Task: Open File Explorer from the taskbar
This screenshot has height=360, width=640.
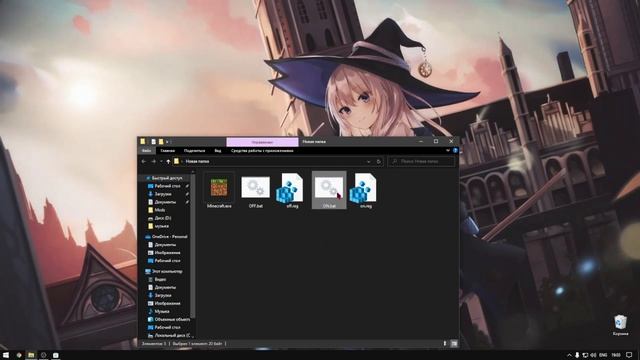Action: pos(31,355)
